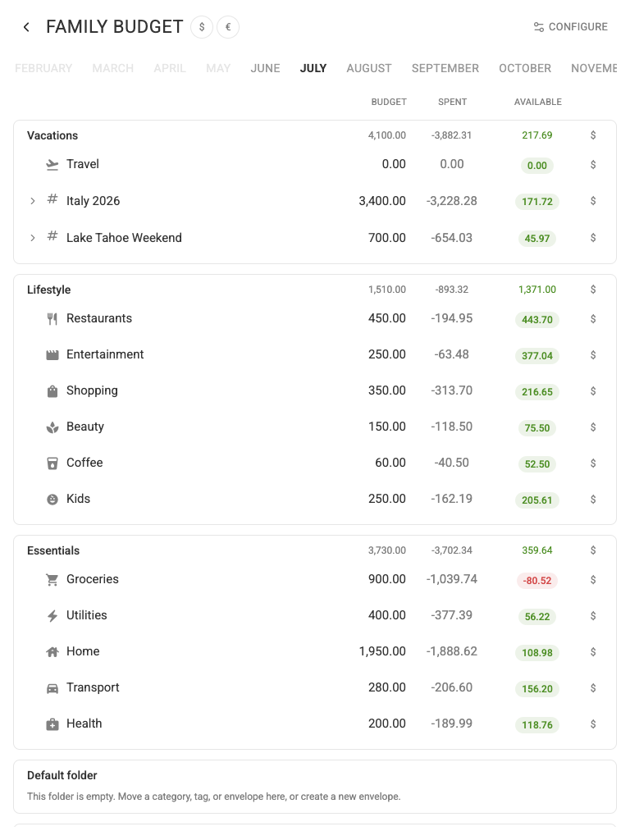Select the June month tab
This screenshot has height=840, width=630.
tap(265, 68)
